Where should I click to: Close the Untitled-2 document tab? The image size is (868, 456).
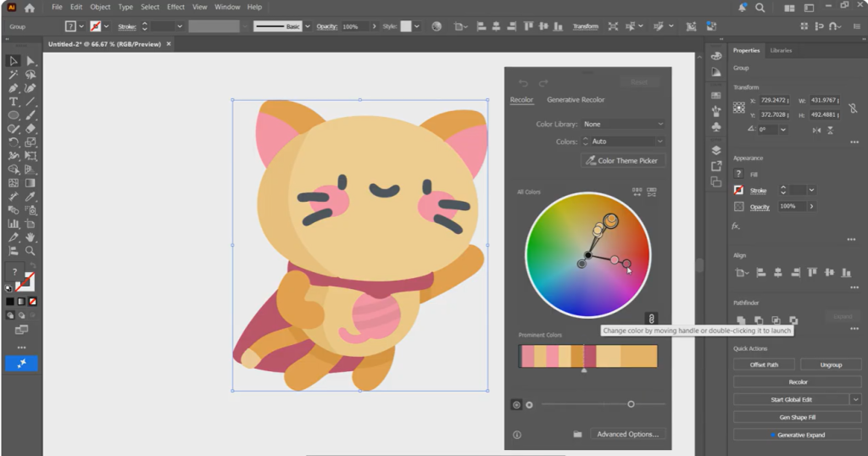point(169,44)
